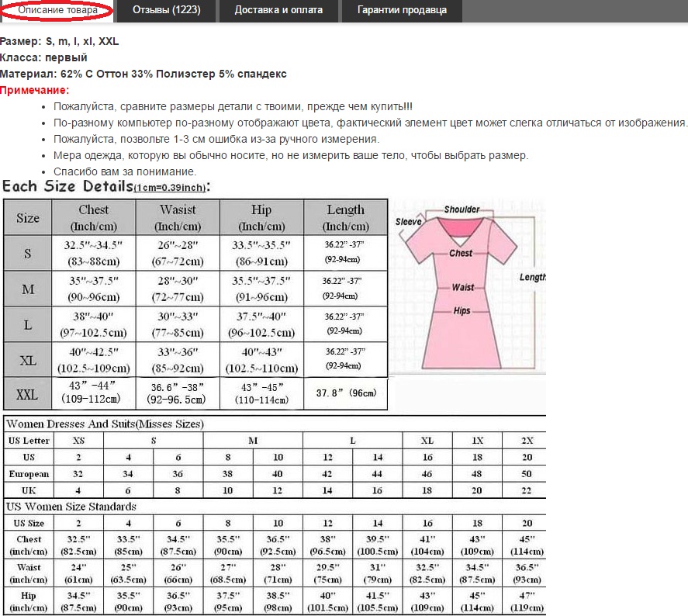Open the Описание товара tab

[57, 10]
